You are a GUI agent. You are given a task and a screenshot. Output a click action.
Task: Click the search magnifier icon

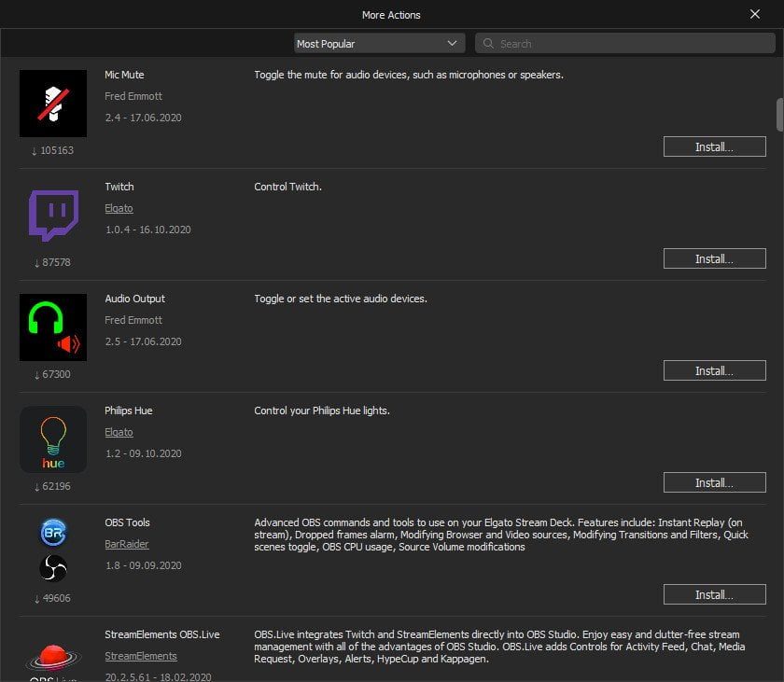488,44
